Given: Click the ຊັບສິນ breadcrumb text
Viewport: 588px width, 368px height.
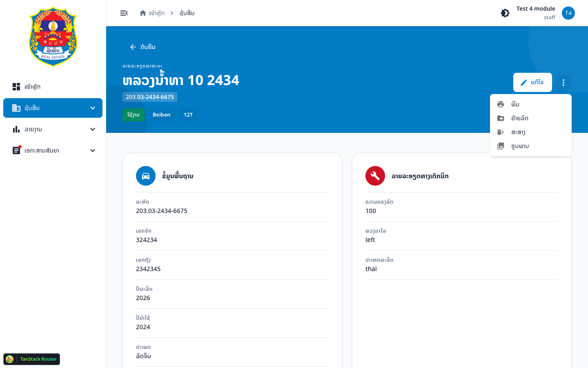Looking at the screenshot, I should (x=187, y=13).
